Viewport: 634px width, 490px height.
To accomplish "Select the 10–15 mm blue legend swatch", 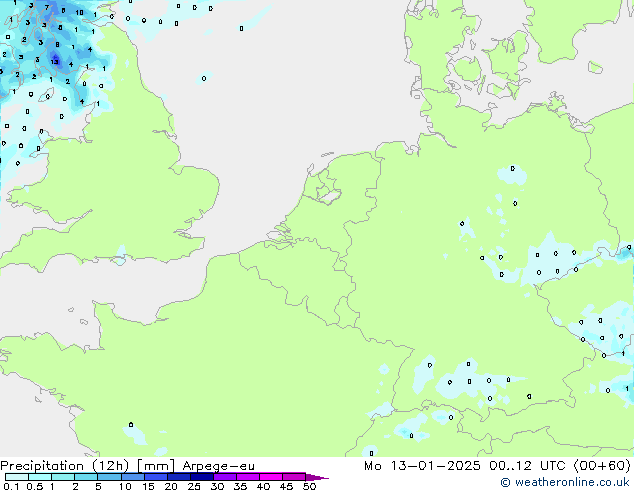I will pos(133,477).
